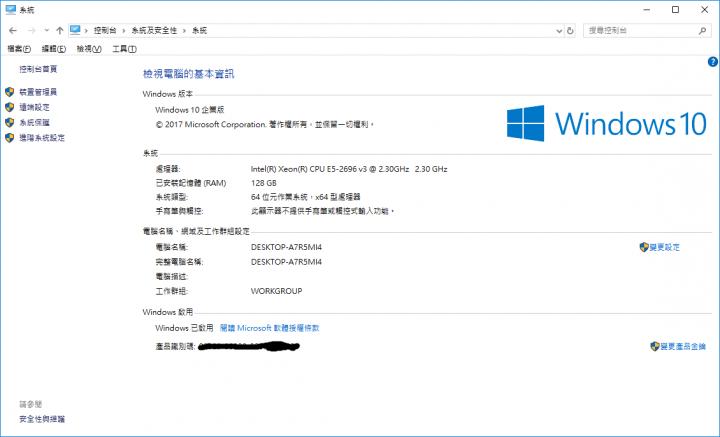Click 變更設定 for computer name
Viewport: 720px width, 437px height.
pos(664,247)
